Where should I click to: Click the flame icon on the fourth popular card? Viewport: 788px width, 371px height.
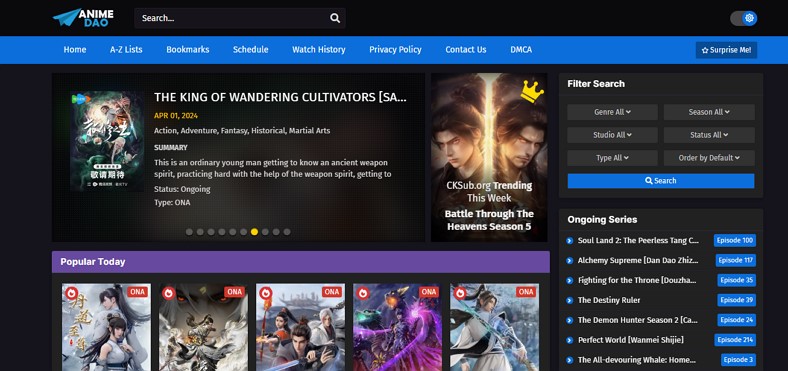tap(362, 293)
